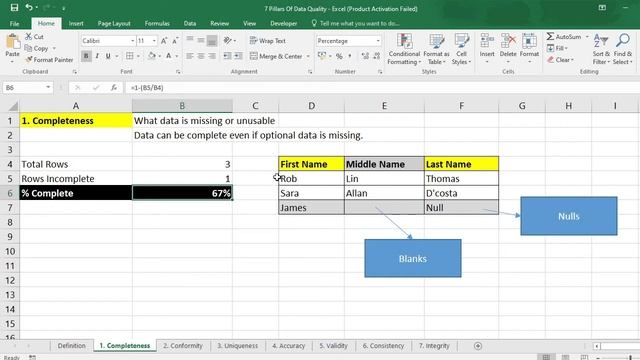Viewport: 640px width, 360px height.
Task: Decrease font size with the smaller A icon
Action: point(175,41)
